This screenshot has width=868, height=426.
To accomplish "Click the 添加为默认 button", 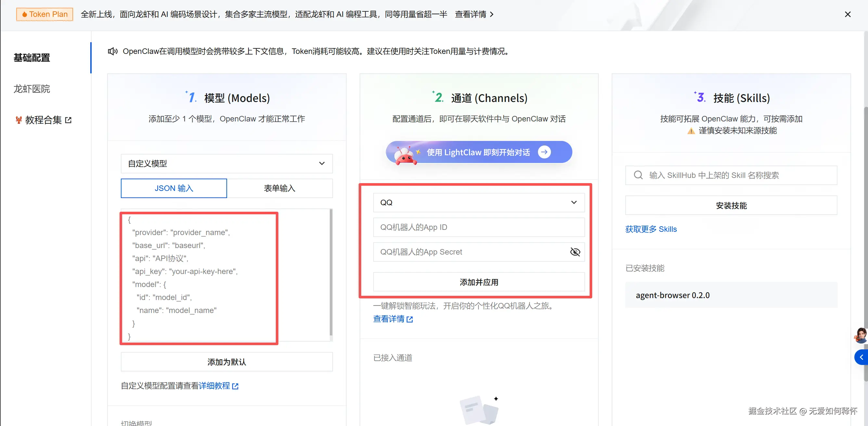I will 226,362.
